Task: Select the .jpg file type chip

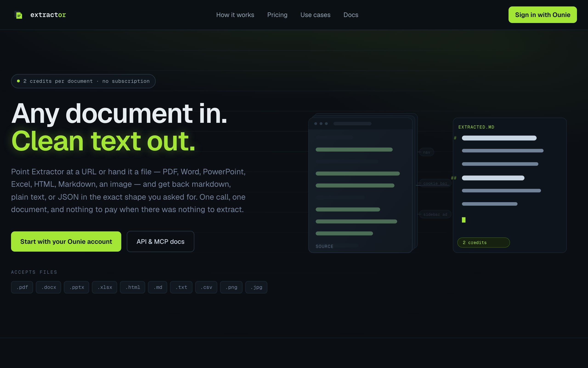Action: 256,287
